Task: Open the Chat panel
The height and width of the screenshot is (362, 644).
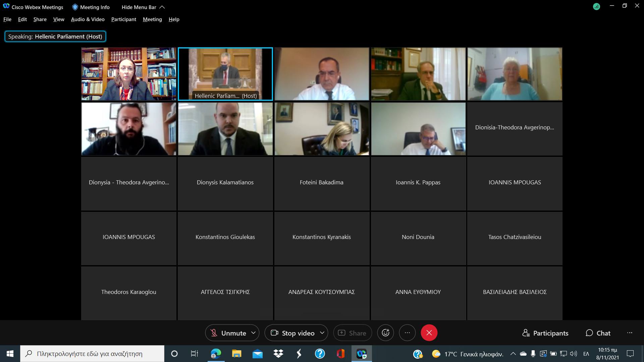Action: 598,333
